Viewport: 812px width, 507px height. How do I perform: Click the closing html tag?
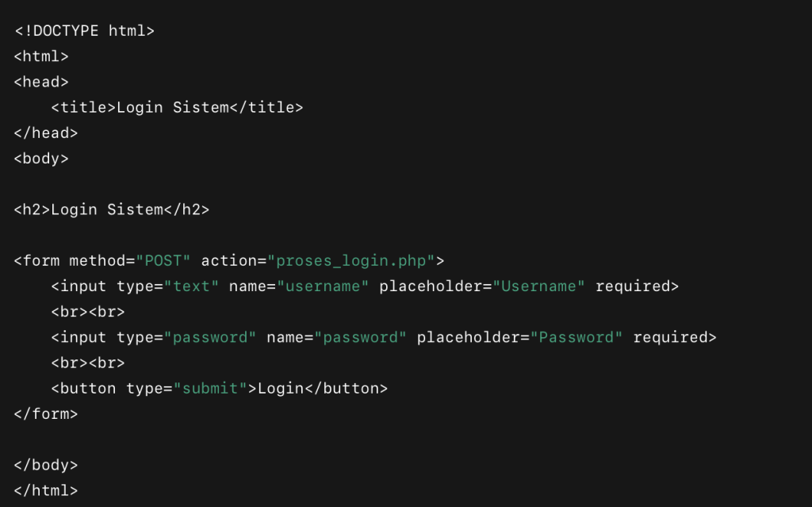[46, 490]
